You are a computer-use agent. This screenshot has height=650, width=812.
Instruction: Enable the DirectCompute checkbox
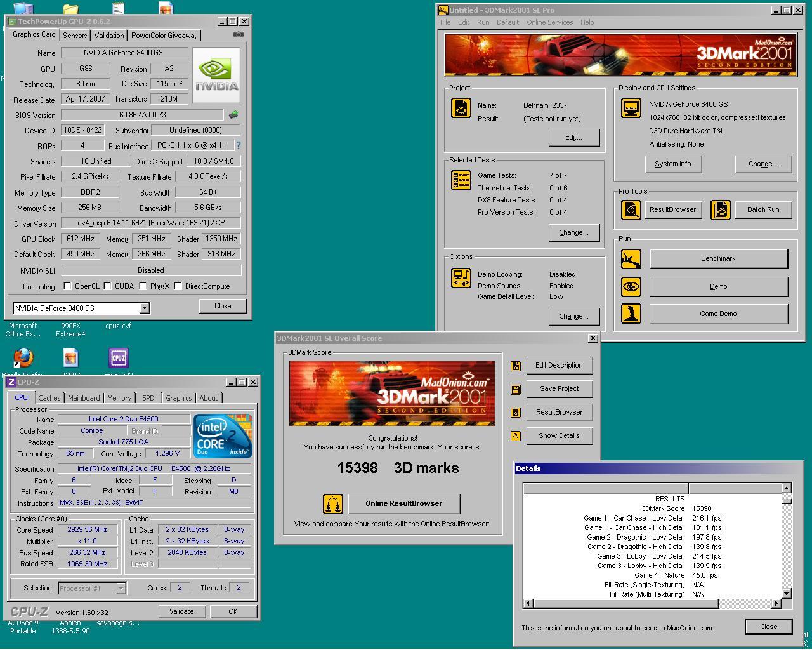178,286
